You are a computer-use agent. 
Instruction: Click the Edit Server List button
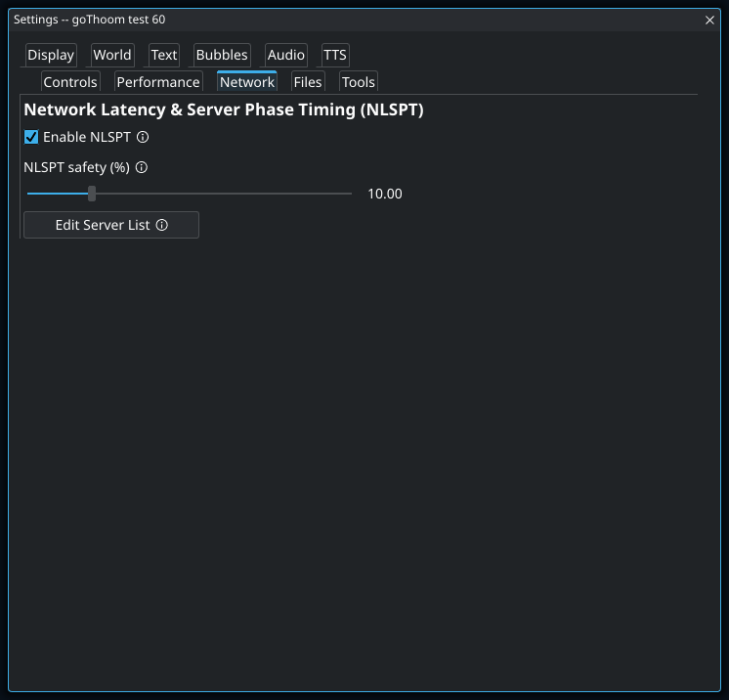click(111, 225)
